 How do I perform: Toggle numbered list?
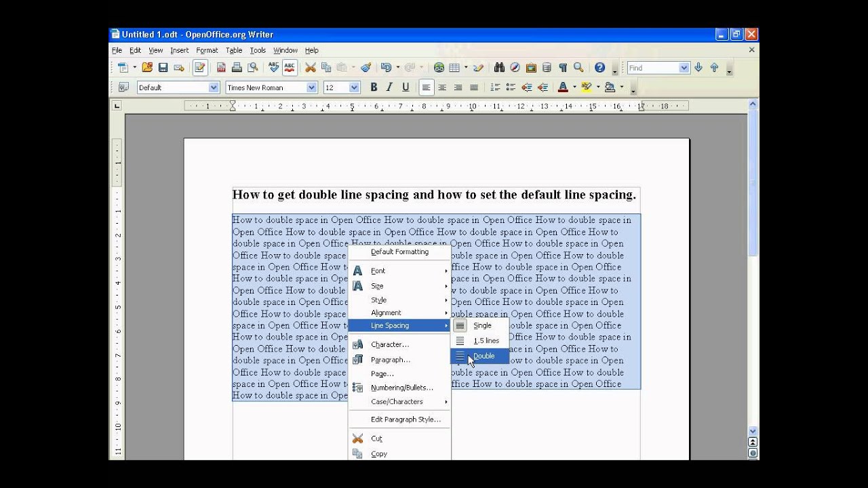(495, 87)
